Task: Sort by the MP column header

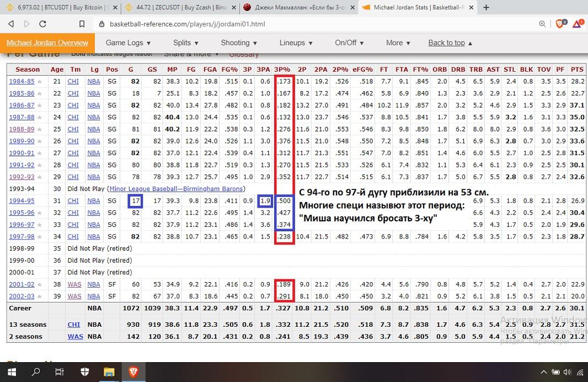Action: point(172,70)
